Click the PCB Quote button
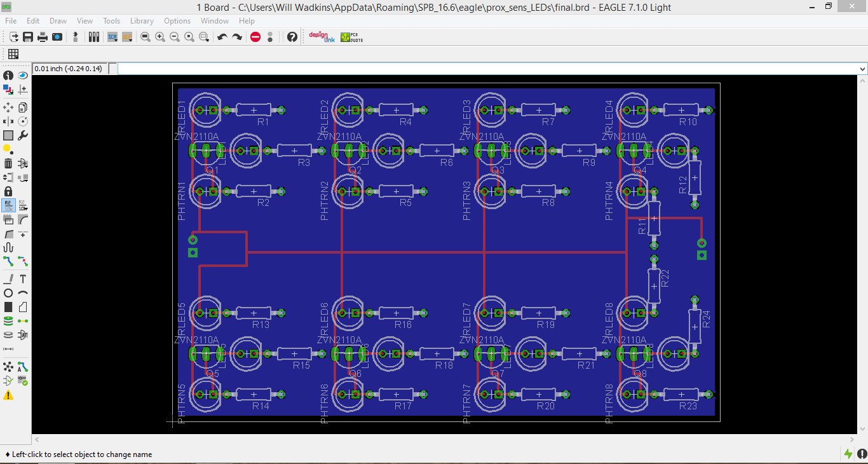The image size is (868, 464). 351,36
